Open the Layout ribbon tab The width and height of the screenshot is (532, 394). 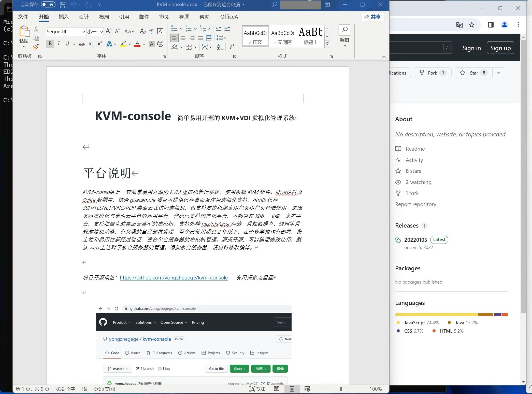point(104,17)
